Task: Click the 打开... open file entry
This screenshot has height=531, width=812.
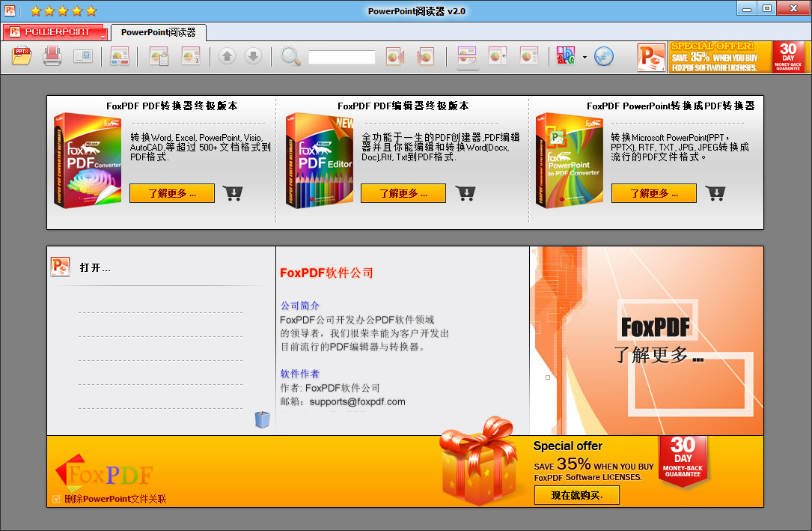Action: [95, 268]
